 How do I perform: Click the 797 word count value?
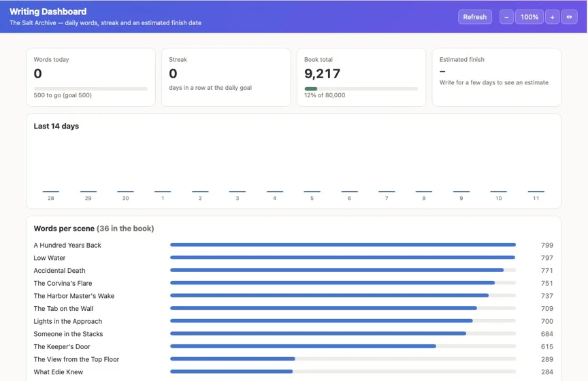click(x=547, y=258)
